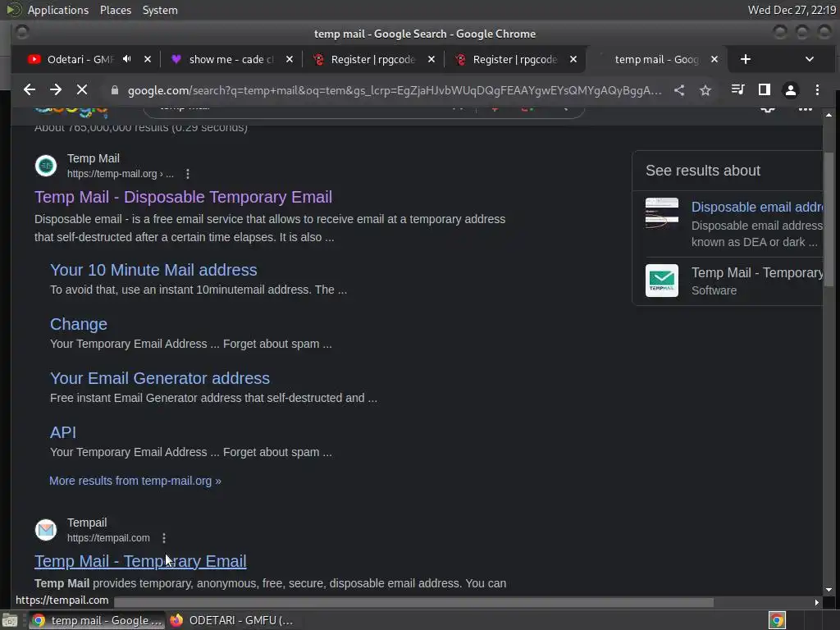840x630 pixels.
Task: Click the show desktop taskbar icon
Action: coord(10,620)
